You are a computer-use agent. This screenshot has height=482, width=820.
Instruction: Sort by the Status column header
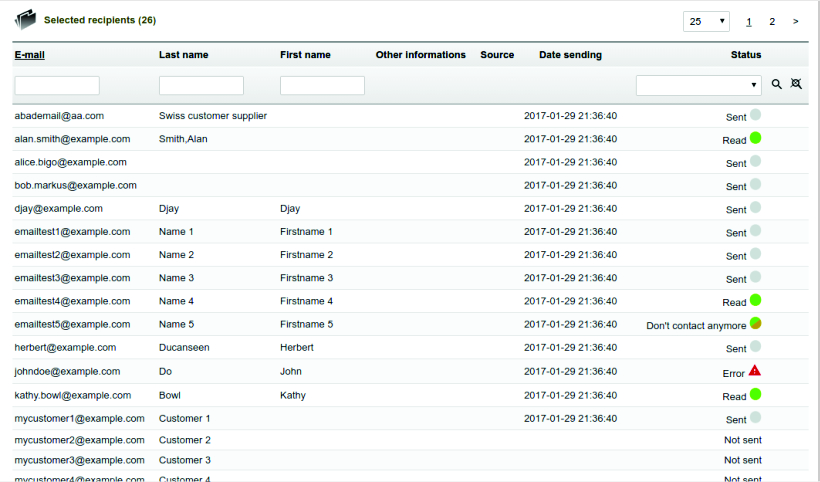pos(745,55)
